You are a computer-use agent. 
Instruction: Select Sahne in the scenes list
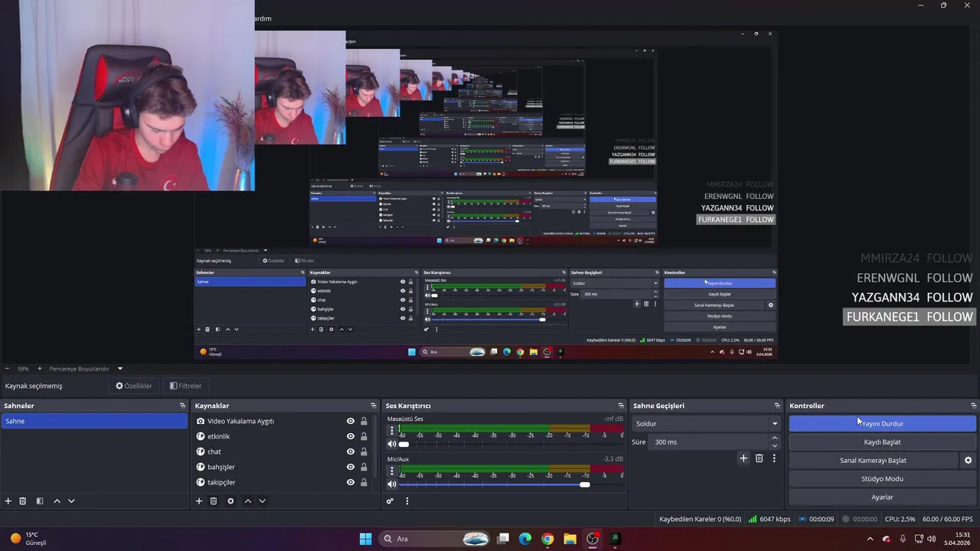coord(94,421)
